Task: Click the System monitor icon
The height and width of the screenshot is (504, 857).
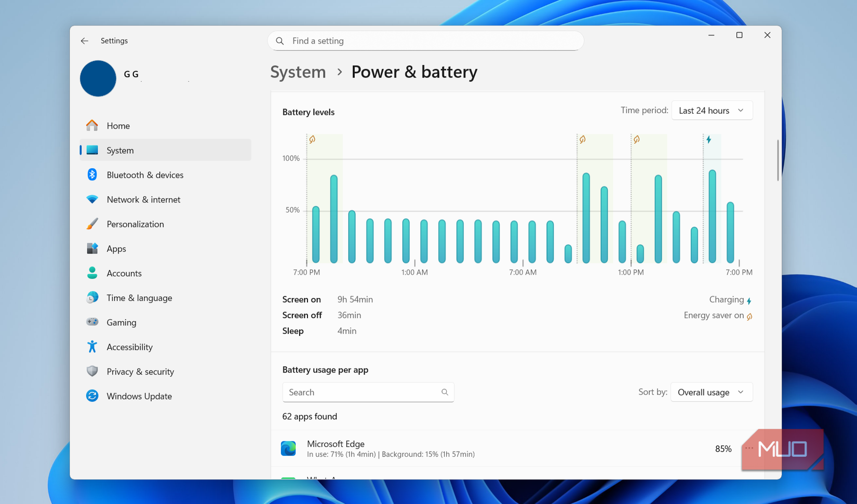Action: 92,150
